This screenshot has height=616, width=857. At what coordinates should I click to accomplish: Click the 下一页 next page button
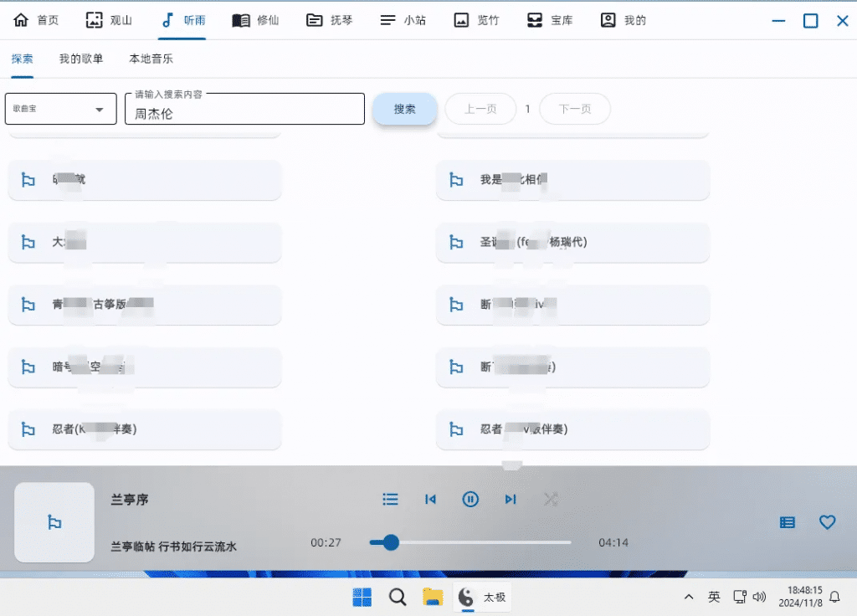(575, 109)
